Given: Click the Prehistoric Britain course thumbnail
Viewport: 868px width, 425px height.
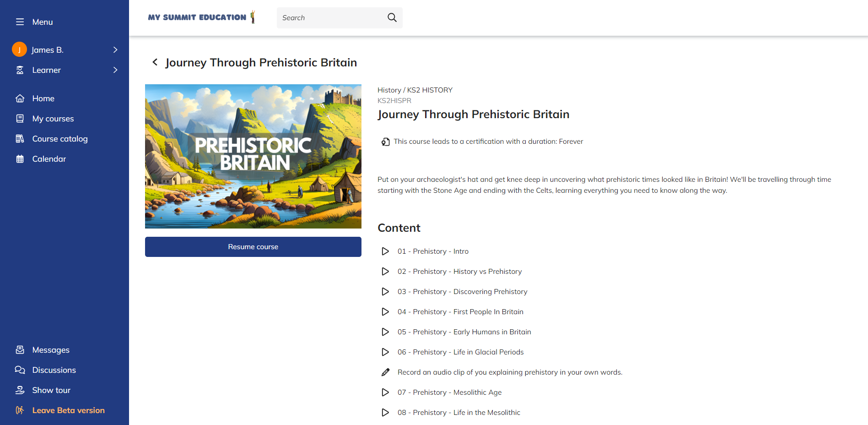Looking at the screenshot, I should pyautogui.click(x=253, y=156).
